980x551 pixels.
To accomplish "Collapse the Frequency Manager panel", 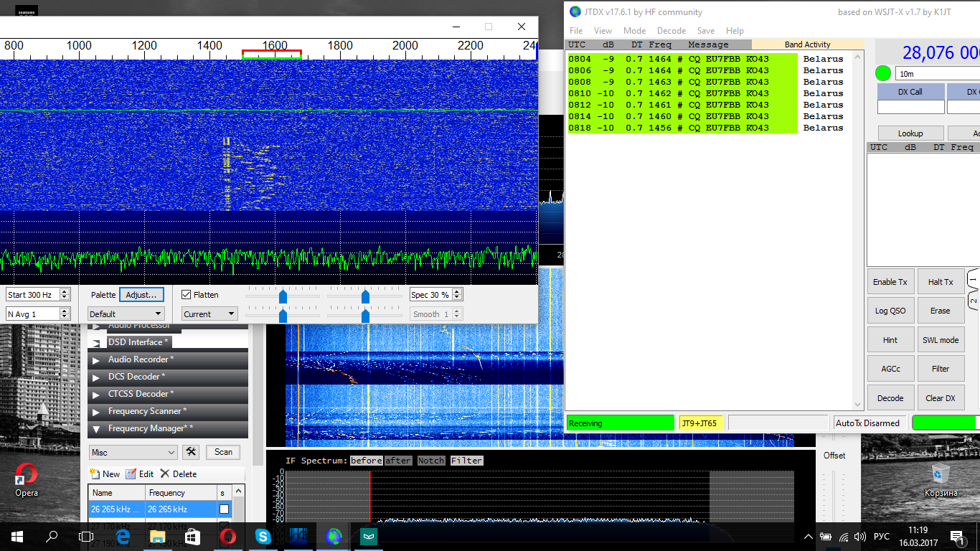I will (x=95, y=429).
